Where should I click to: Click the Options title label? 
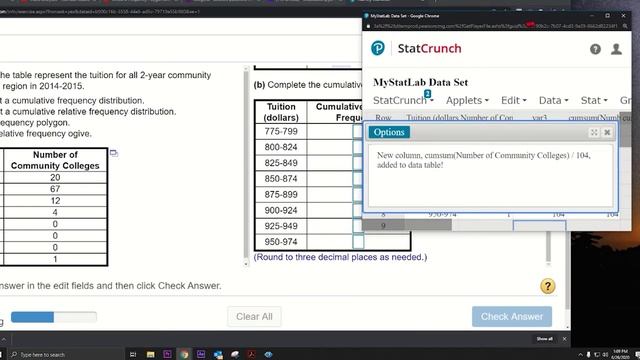[389, 132]
